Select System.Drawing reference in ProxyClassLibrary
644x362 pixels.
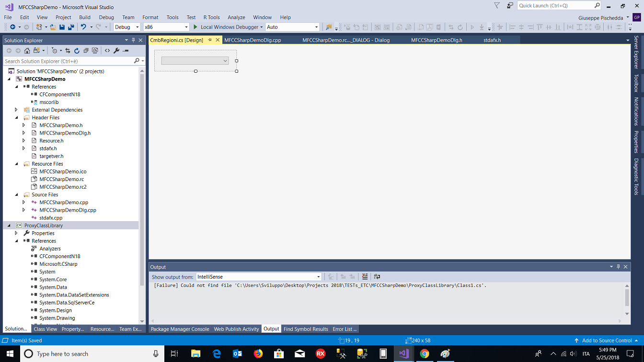click(57, 318)
